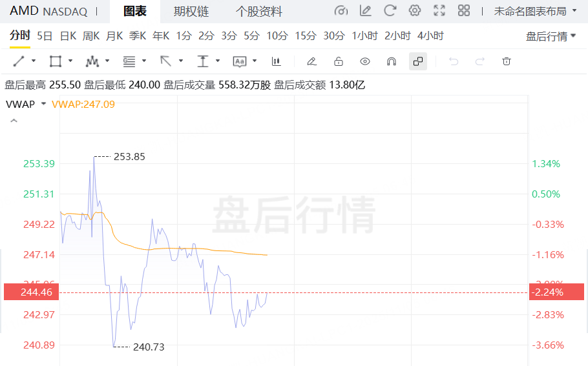
Task: Select the text annotation tool
Action: 240,61
